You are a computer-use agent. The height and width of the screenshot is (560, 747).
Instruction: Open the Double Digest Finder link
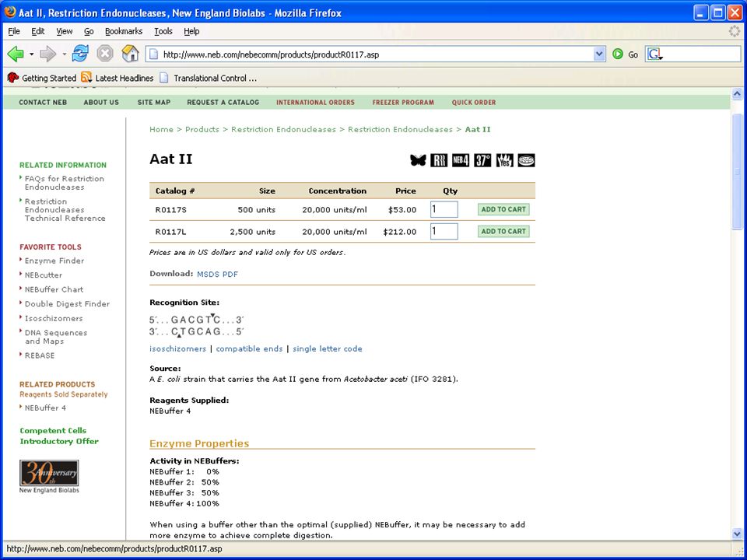(x=67, y=304)
